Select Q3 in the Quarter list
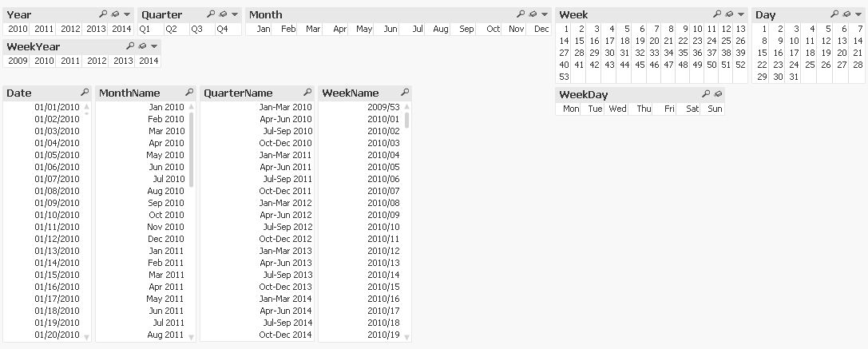Viewport: 868px width, 349px height. [196, 29]
